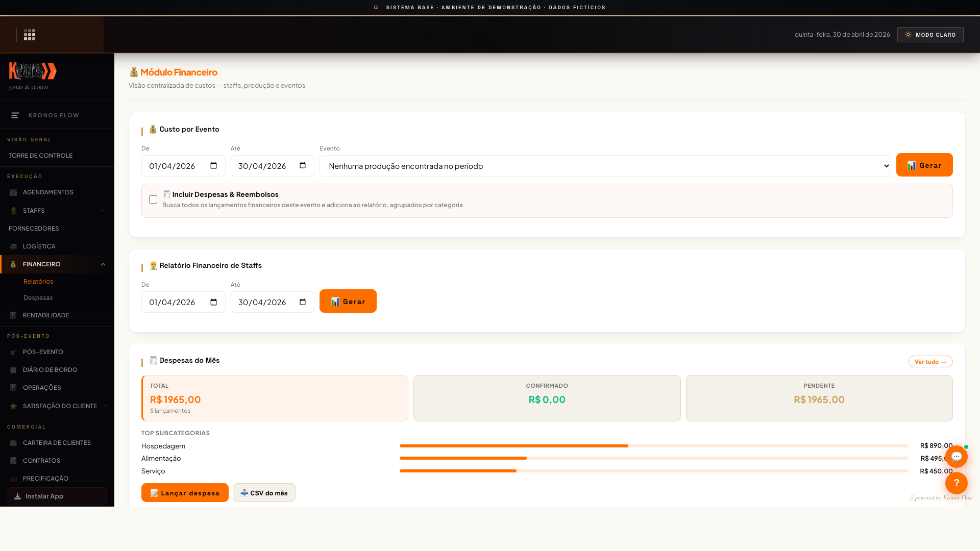Click the Kronos Flow menu lines icon
The width and height of the screenshot is (980, 551).
point(15,115)
